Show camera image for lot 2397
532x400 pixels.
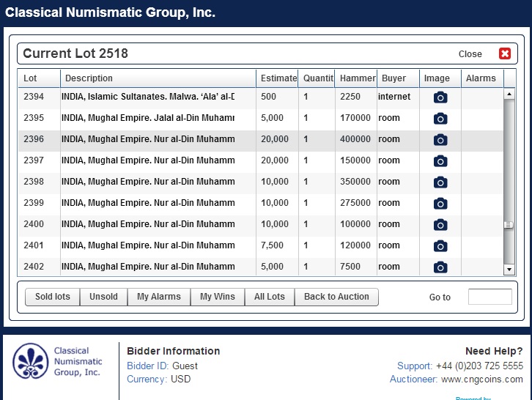[x=440, y=161]
